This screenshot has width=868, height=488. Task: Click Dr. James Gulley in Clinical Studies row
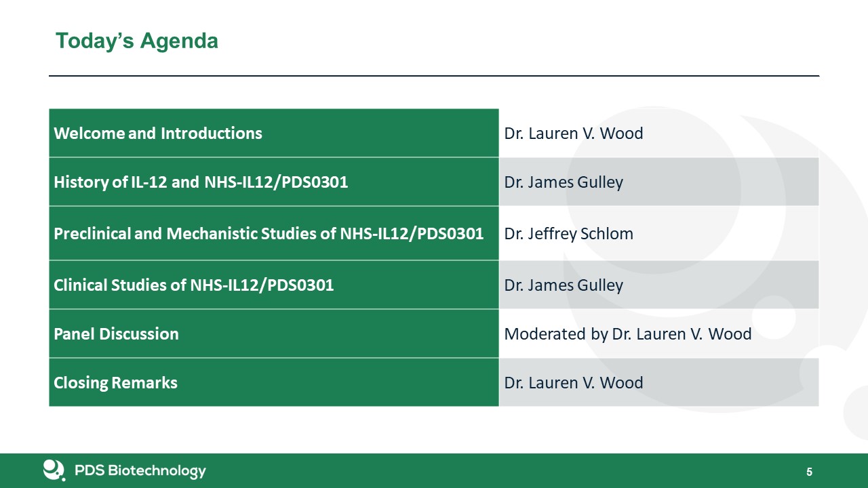(x=564, y=285)
